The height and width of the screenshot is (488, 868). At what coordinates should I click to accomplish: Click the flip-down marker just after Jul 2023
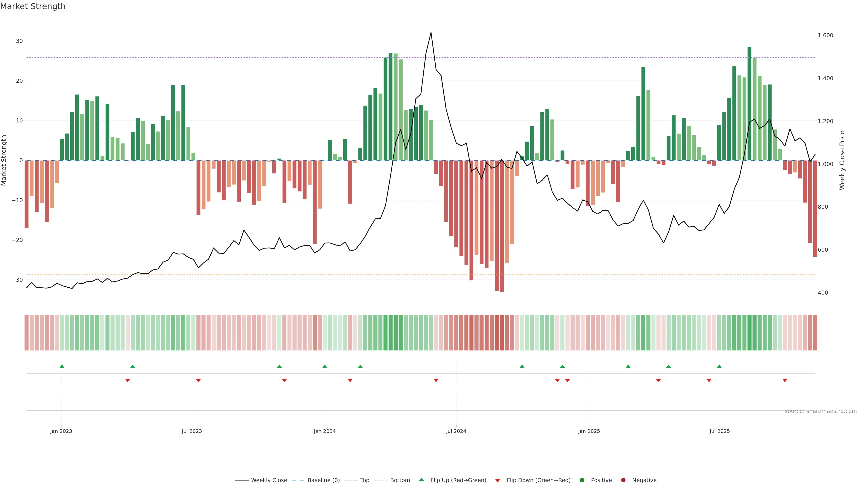[x=198, y=380]
